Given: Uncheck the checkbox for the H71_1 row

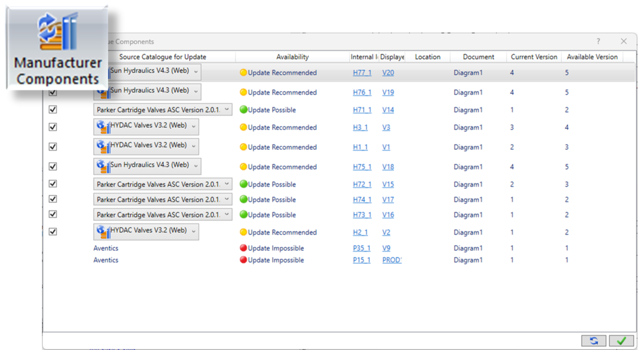Looking at the screenshot, I should pos(53,109).
